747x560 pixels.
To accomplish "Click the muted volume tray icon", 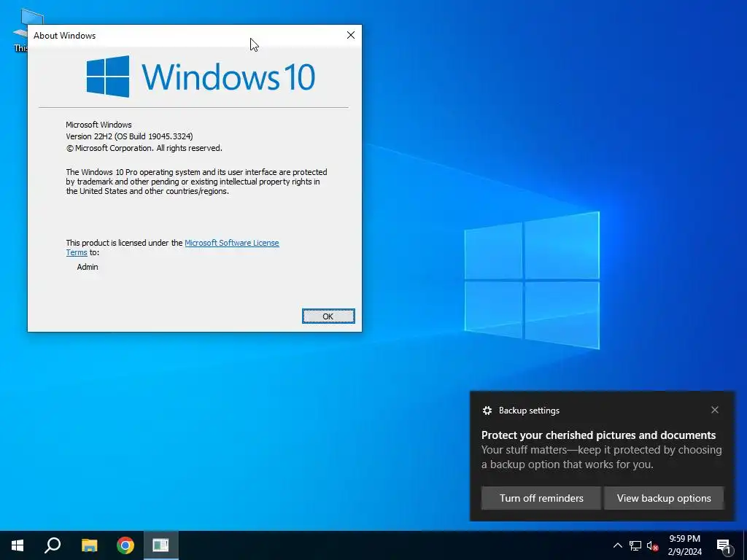I will click(x=653, y=545).
